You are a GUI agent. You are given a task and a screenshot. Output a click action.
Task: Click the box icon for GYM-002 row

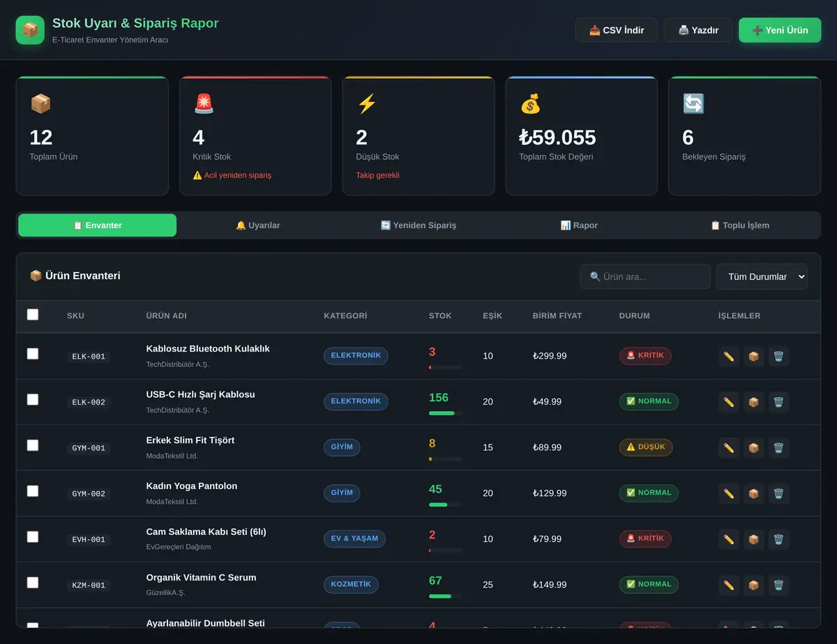pos(754,493)
